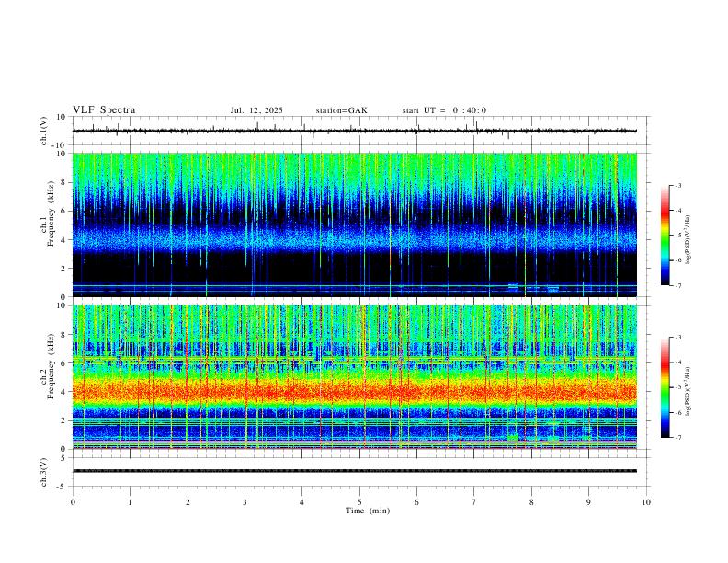Click the time axis tick label '3'
The height and width of the screenshot is (563, 728).
coord(245,502)
